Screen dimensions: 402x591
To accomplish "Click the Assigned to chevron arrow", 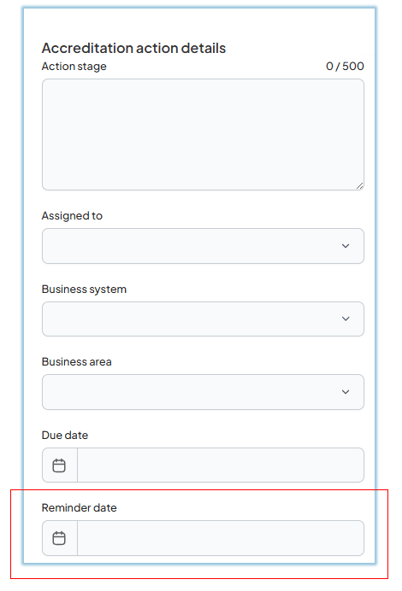I will coord(345,246).
